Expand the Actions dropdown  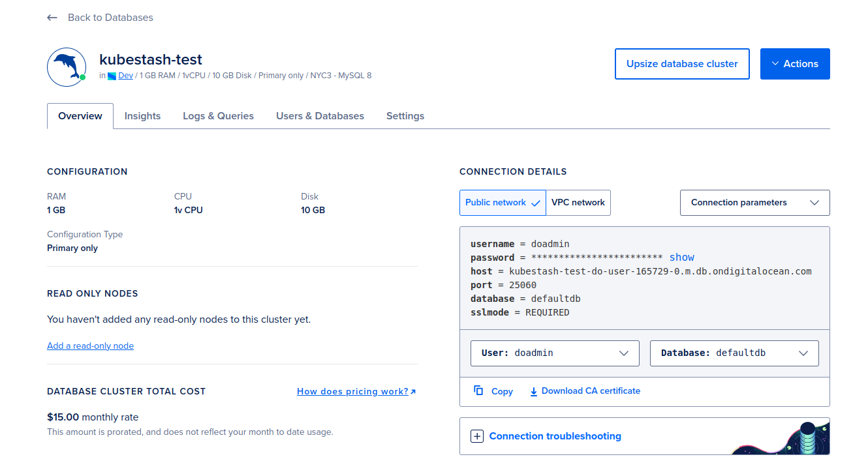(795, 63)
